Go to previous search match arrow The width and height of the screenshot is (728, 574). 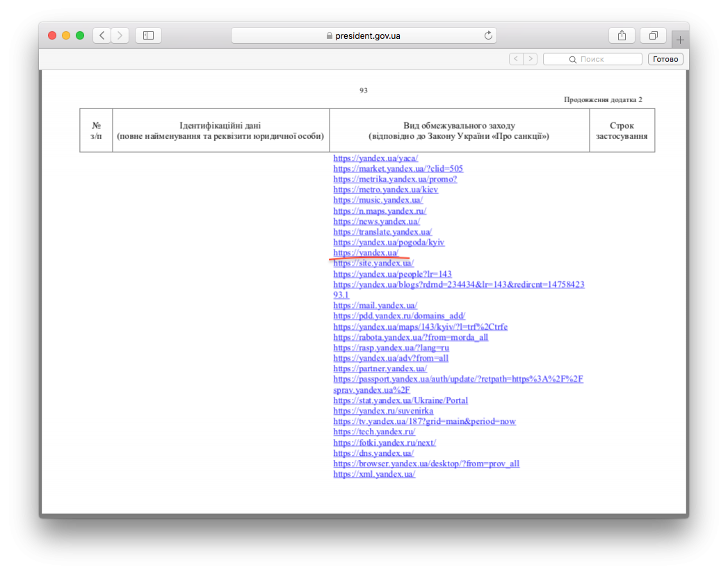pos(516,59)
